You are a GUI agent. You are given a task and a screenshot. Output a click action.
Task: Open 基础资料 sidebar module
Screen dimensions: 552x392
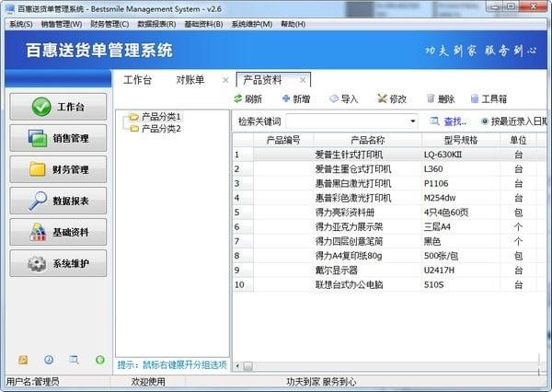pyautogui.click(x=58, y=232)
